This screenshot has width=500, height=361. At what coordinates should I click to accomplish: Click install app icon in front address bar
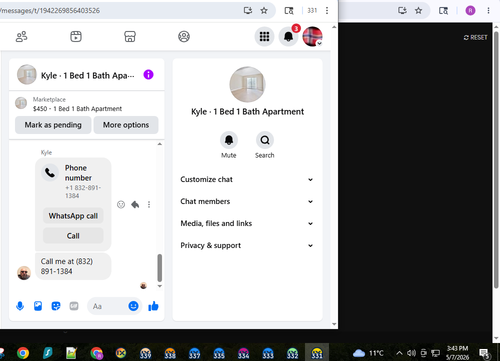pyautogui.click(x=248, y=11)
